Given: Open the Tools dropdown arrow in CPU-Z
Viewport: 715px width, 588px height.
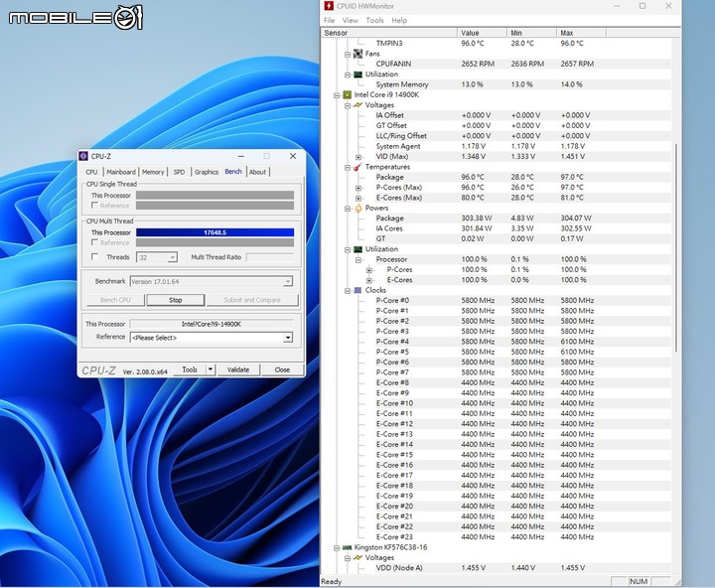Looking at the screenshot, I should (x=211, y=369).
